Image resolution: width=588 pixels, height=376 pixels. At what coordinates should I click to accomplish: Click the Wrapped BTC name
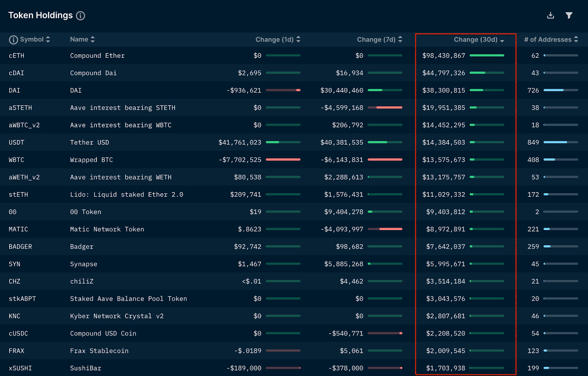point(92,160)
